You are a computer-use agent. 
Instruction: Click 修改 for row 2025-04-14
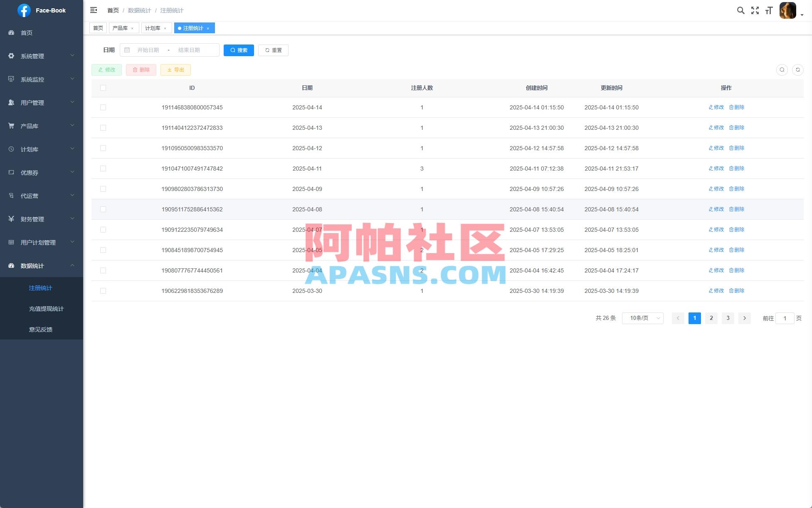[716, 107]
